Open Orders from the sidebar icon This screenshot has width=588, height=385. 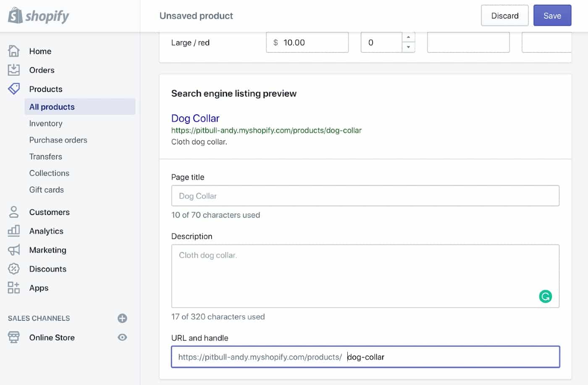[x=13, y=70]
